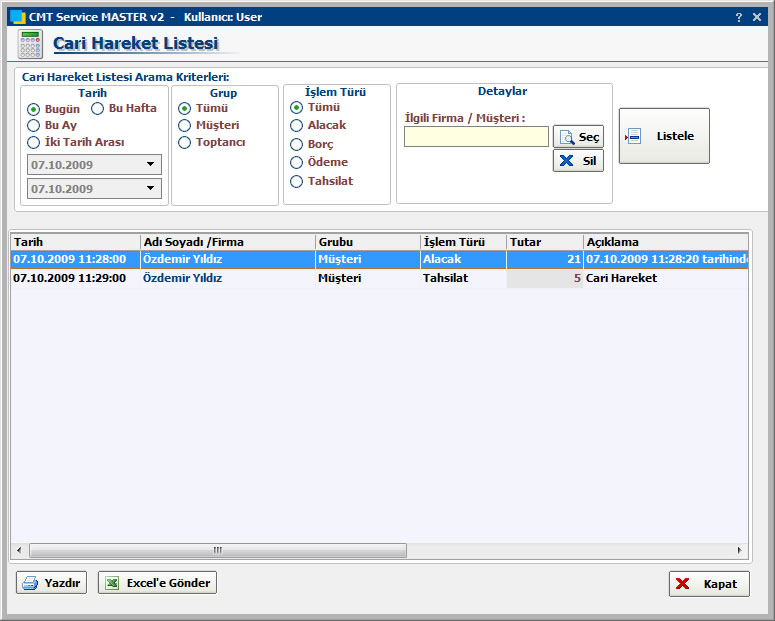Click the Seç magnifier button
The image size is (775, 621).
(x=578, y=137)
